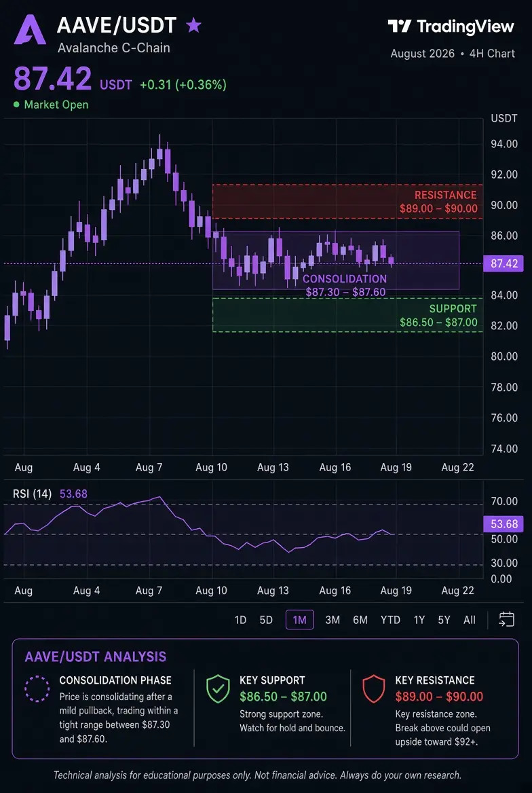Screen dimensions: 532x793
Task: Click the AAVE/USDT ANALYSIS heading
Action: pyautogui.click(x=95, y=657)
